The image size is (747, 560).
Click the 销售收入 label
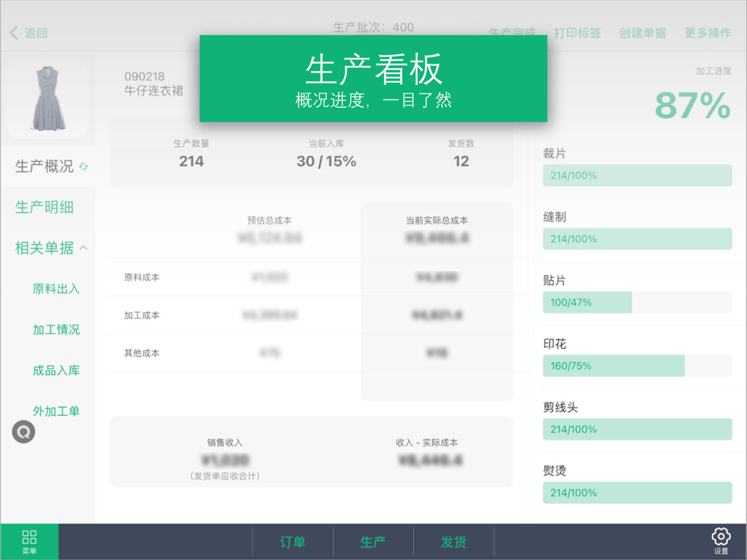[x=225, y=442]
